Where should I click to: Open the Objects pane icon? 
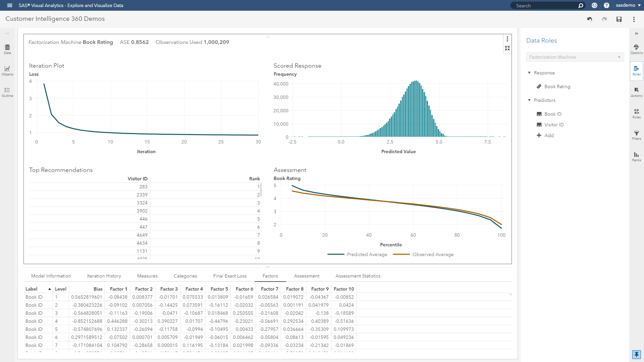(x=7, y=70)
